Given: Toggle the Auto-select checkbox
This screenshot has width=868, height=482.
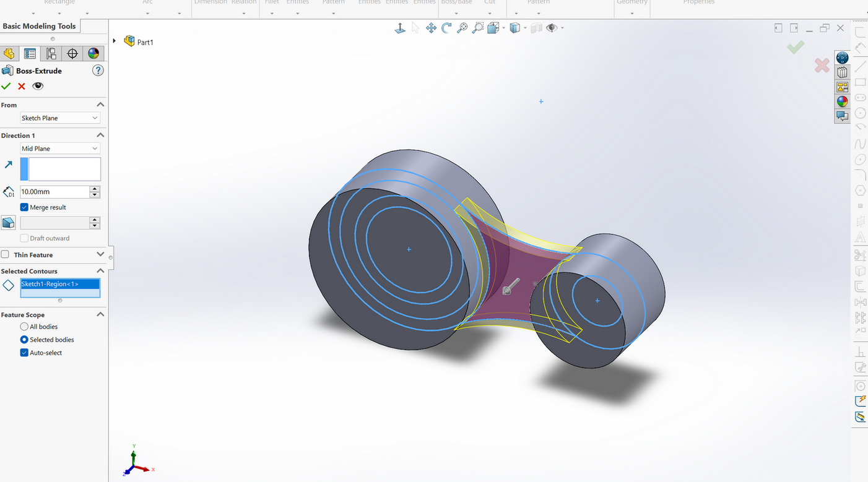Looking at the screenshot, I should 24,353.
